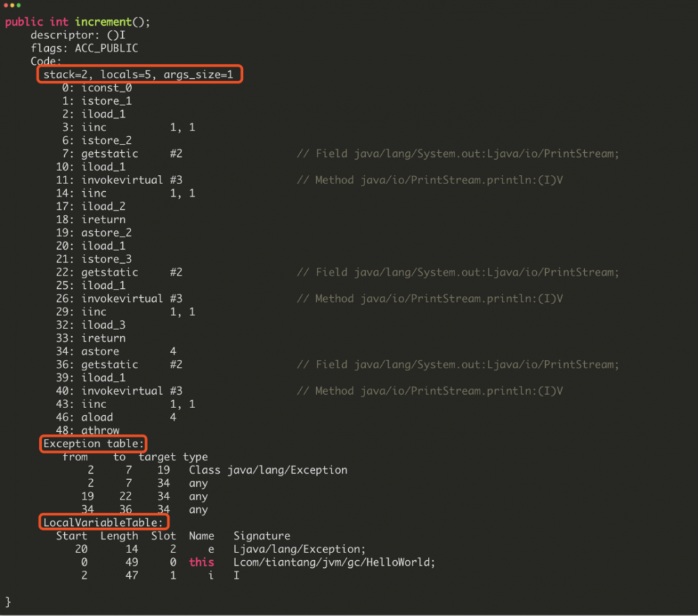Image resolution: width=698 pixels, height=616 pixels.
Task: Click the PrintStream.println method comment
Action: coord(431,180)
